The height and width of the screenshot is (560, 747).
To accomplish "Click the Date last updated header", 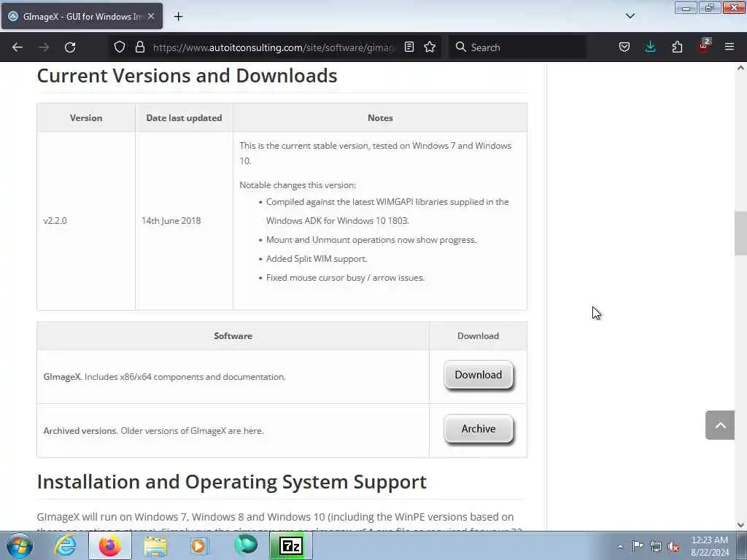I will [x=184, y=117].
